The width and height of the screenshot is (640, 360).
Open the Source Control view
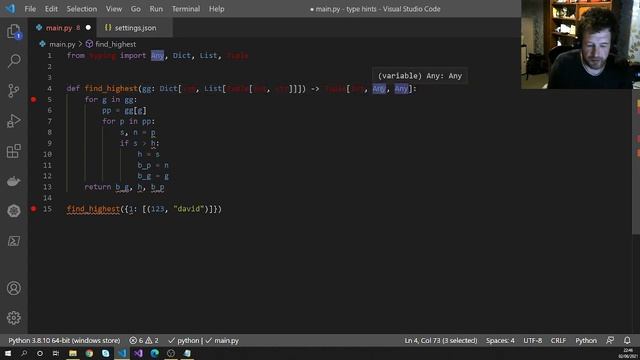pyautogui.click(x=14, y=91)
